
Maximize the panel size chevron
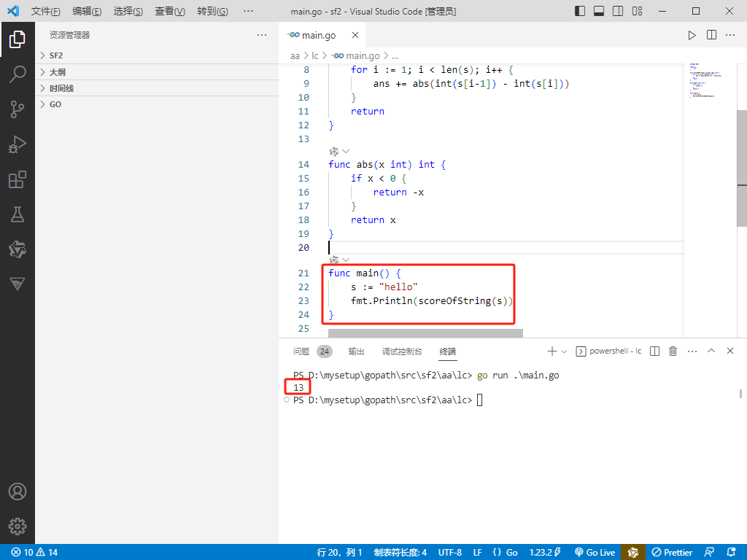(x=711, y=351)
